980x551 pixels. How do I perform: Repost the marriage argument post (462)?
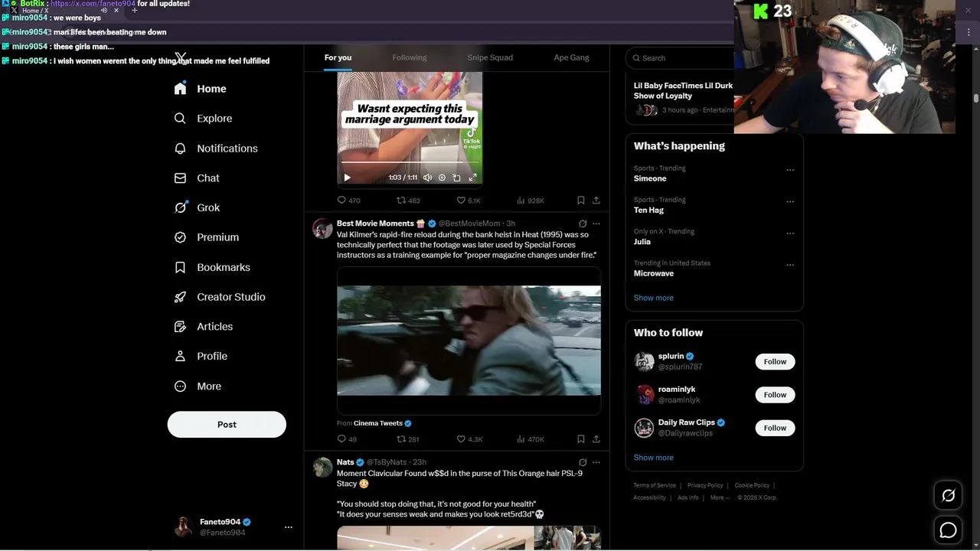tap(408, 201)
